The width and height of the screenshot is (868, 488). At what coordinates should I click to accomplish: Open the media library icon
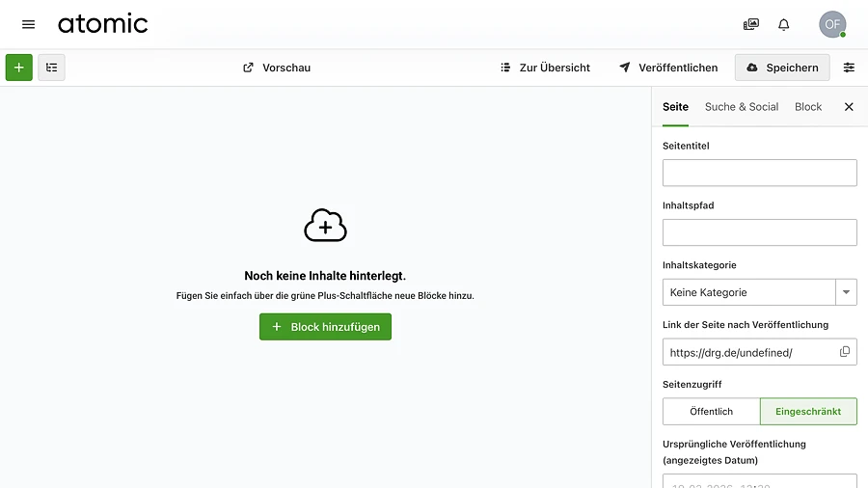tap(750, 24)
